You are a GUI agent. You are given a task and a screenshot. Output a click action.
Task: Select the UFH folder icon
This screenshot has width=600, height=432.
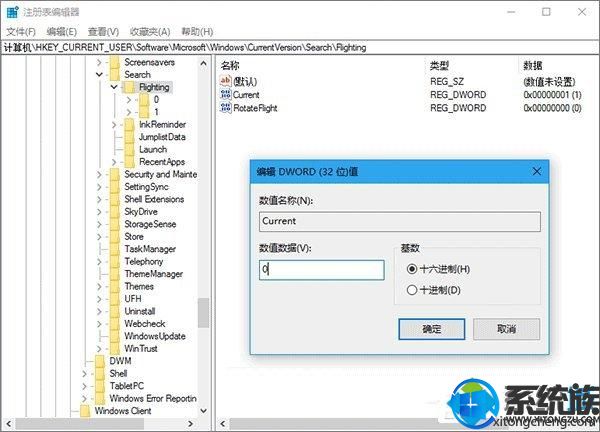click(115, 299)
